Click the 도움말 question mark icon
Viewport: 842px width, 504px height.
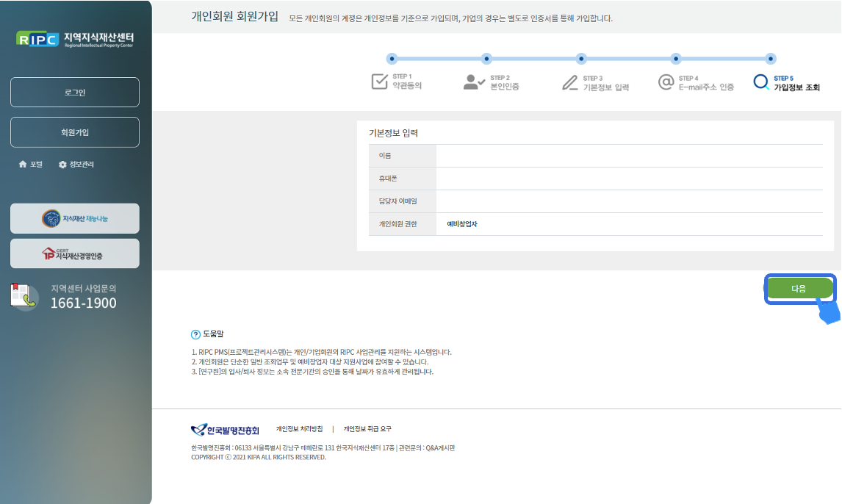tap(195, 334)
